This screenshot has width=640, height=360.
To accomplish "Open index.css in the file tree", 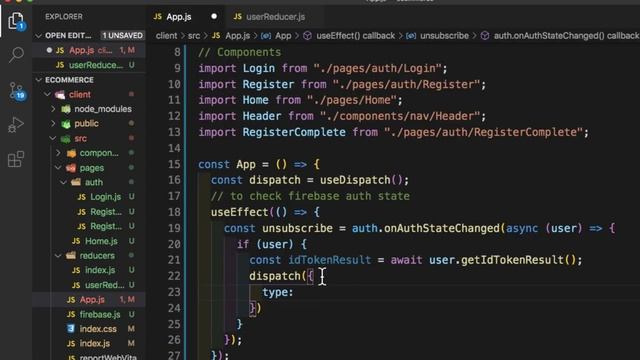I will 98,329.
